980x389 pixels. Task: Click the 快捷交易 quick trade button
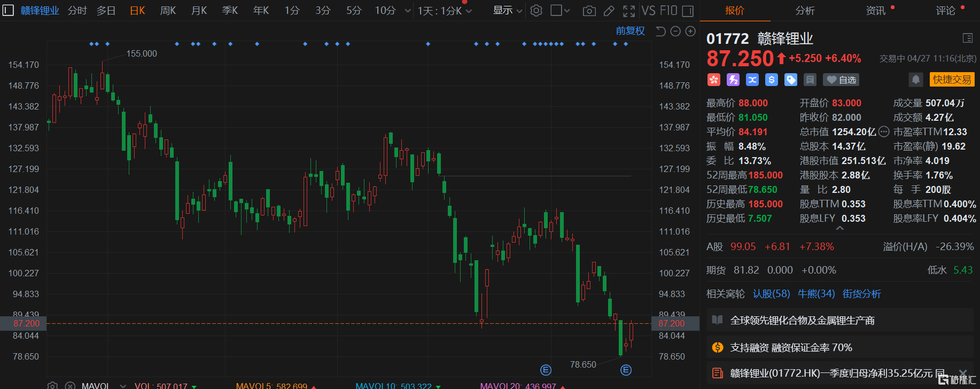tap(952, 80)
